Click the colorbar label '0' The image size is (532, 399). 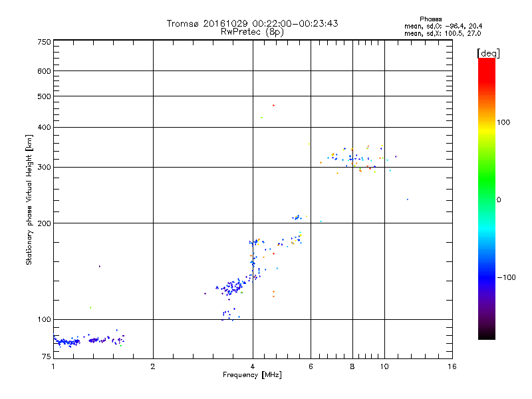click(499, 200)
